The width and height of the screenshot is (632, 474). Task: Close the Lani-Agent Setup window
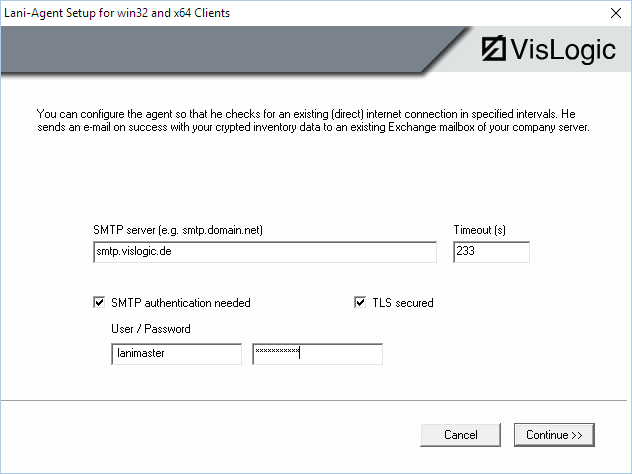tap(612, 13)
